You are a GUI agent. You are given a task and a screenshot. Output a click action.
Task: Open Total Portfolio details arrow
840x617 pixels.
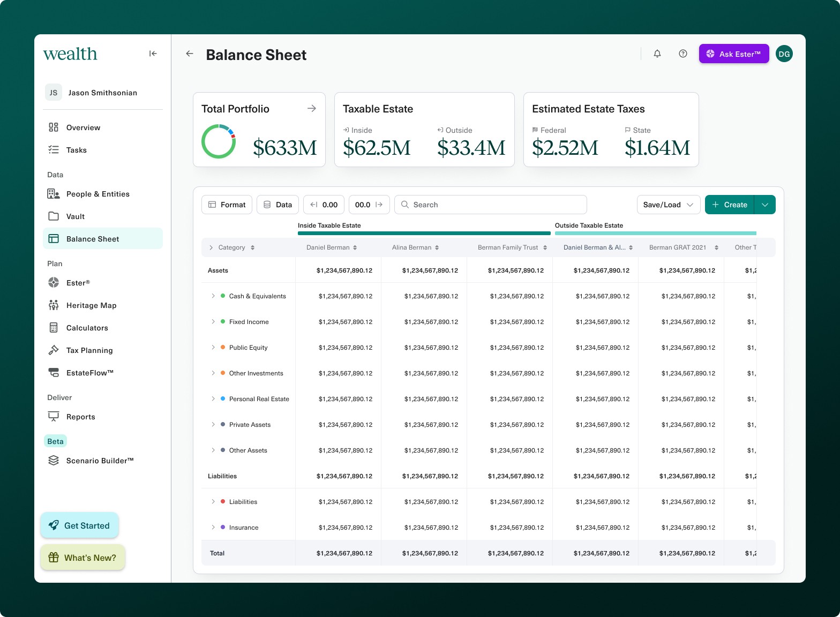312,109
